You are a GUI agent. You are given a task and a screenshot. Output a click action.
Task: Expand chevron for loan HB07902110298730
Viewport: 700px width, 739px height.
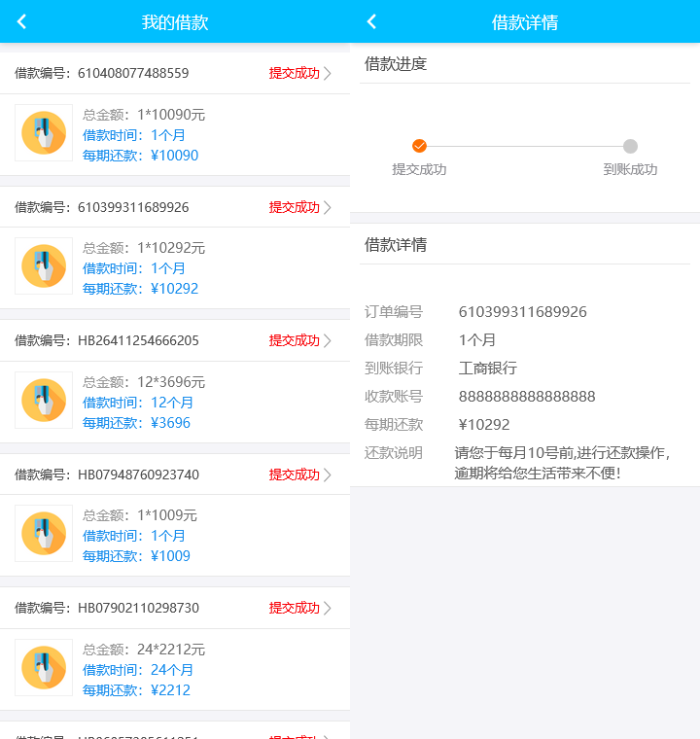pos(328,608)
